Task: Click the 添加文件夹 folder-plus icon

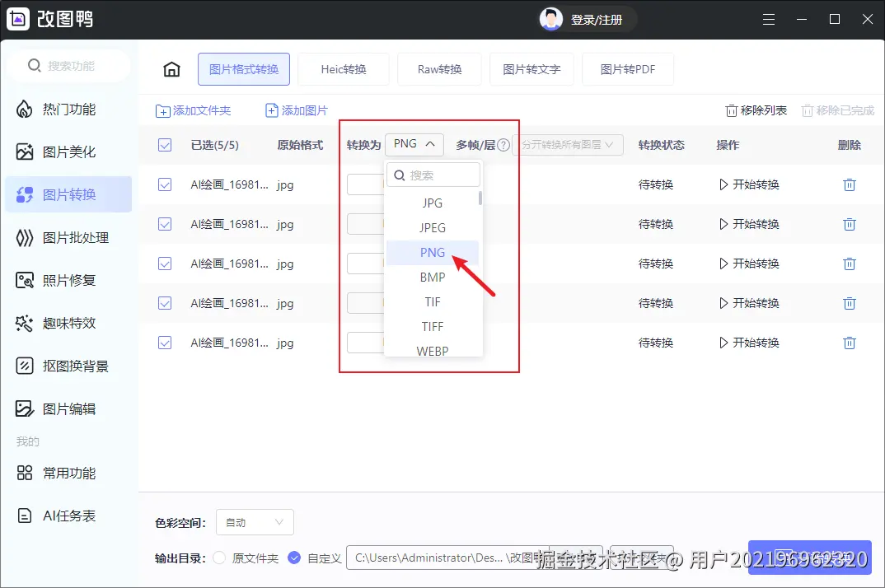Action: pos(162,110)
